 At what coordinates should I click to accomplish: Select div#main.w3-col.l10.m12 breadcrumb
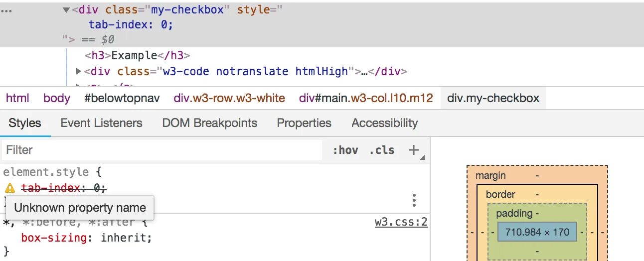[x=366, y=98]
